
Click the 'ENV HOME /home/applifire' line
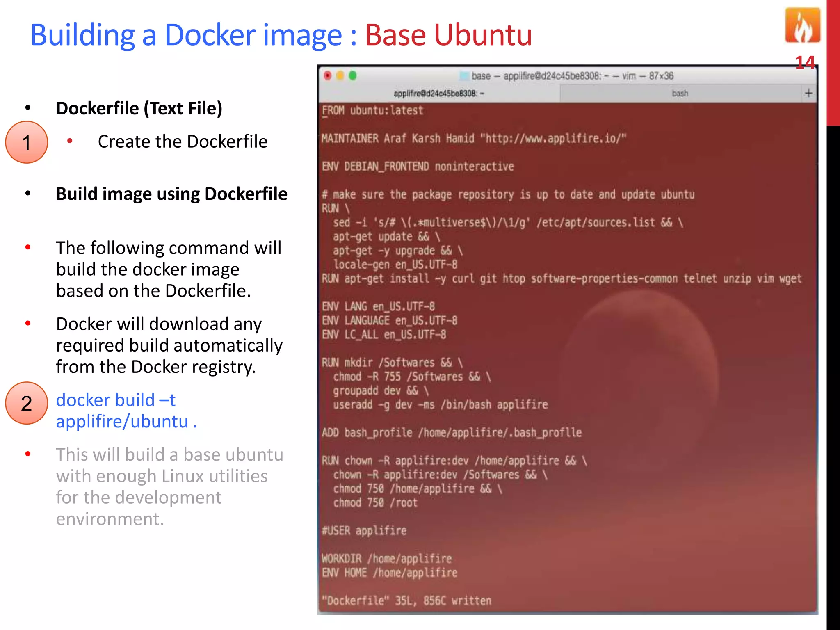[x=389, y=573]
